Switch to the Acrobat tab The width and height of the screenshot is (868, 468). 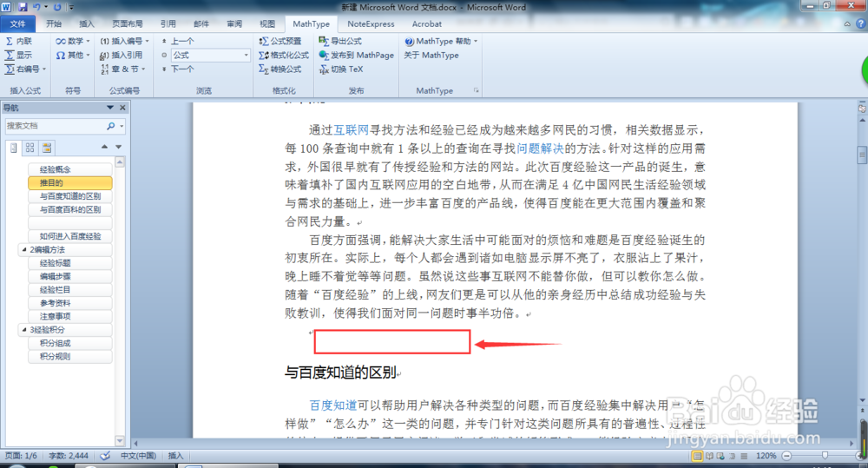tap(427, 23)
